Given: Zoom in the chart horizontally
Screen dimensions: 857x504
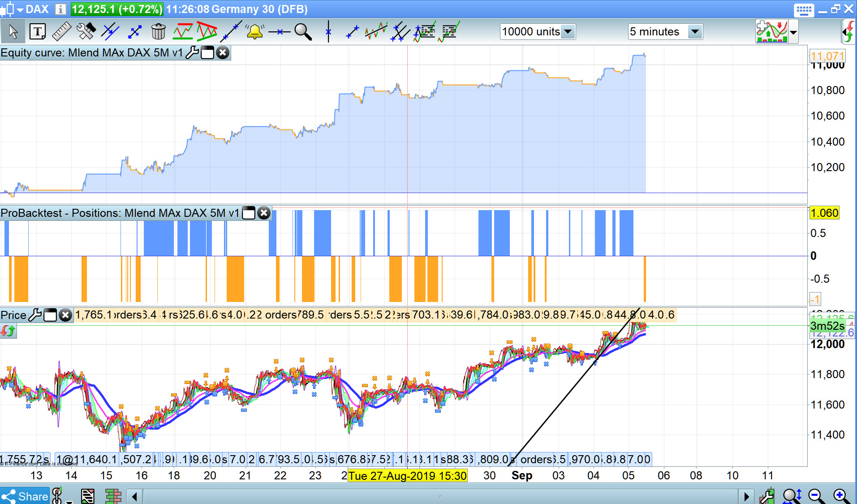Looking at the screenshot, I should [841, 496].
